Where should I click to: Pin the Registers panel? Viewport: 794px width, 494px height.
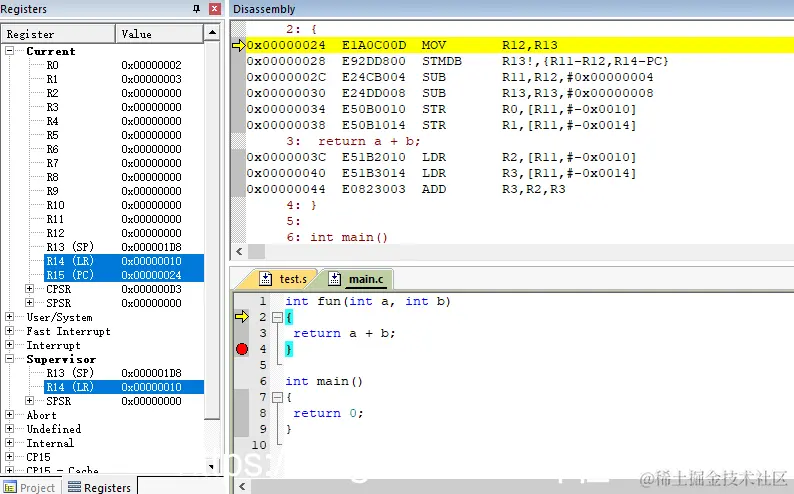point(196,9)
